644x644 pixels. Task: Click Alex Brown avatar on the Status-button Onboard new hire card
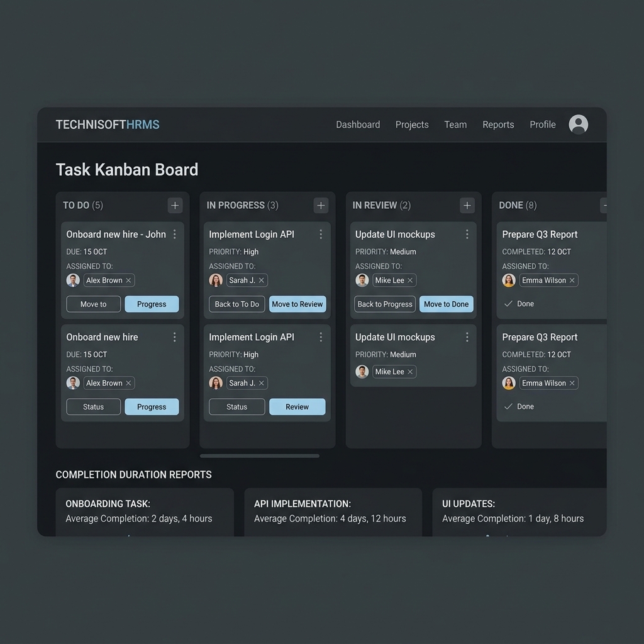(x=73, y=383)
